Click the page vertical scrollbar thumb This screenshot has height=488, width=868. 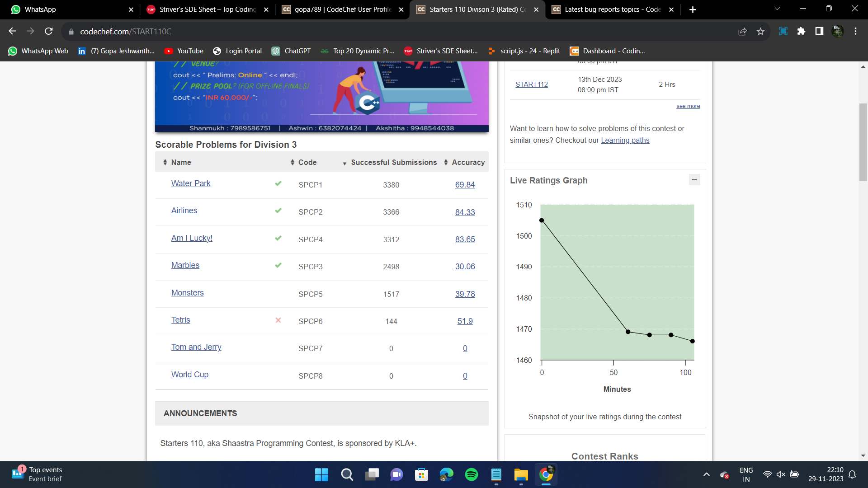click(x=863, y=142)
